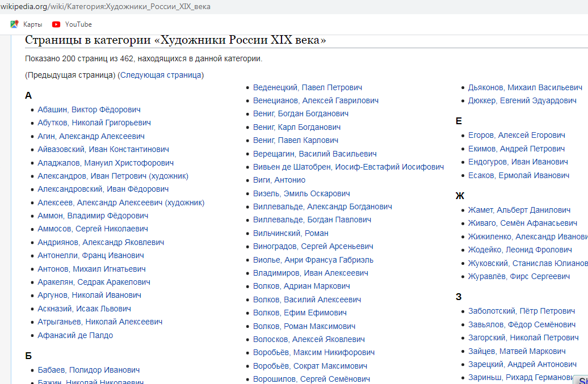The width and height of the screenshot is (588, 384).
Task: Open Виги, Антонио page
Action: 279,180
